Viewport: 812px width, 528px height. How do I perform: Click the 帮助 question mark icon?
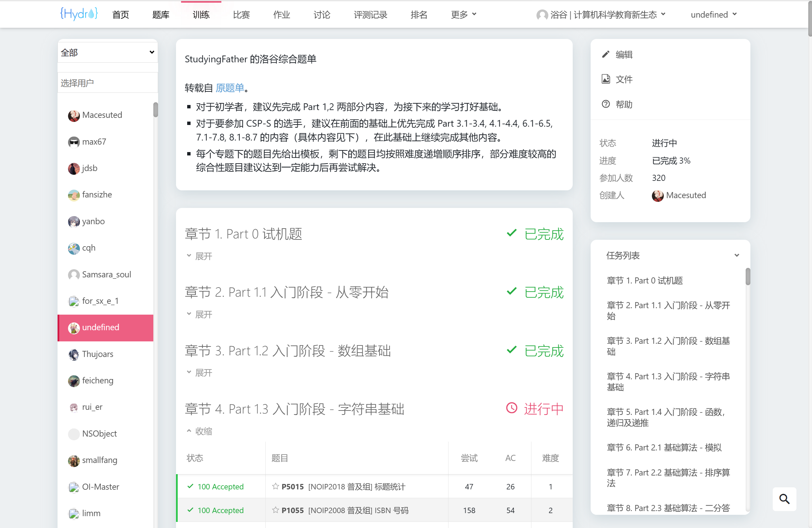605,104
